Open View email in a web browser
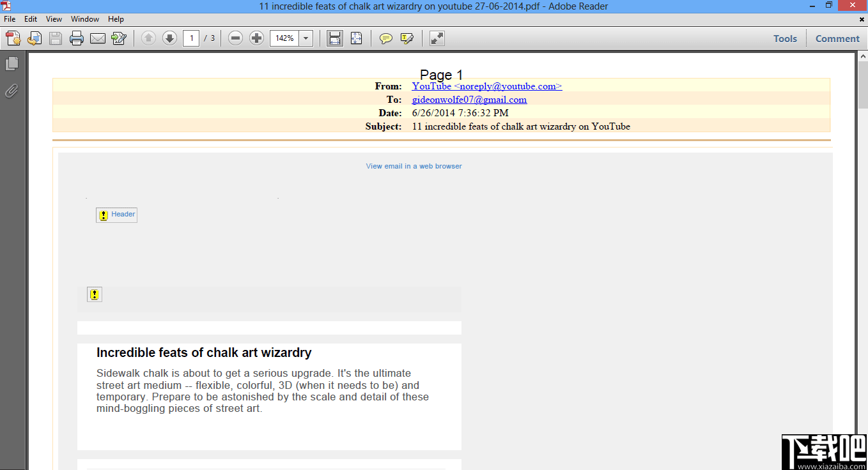 (414, 166)
